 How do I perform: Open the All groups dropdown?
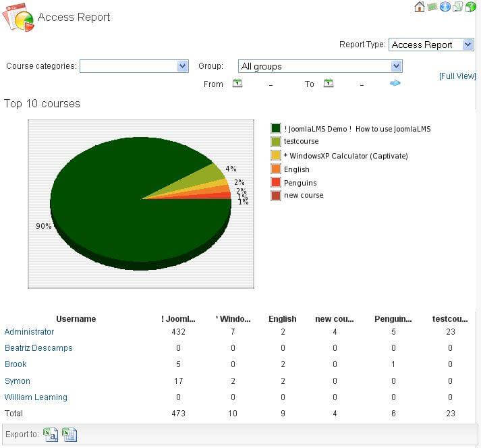tap(320, 66)
